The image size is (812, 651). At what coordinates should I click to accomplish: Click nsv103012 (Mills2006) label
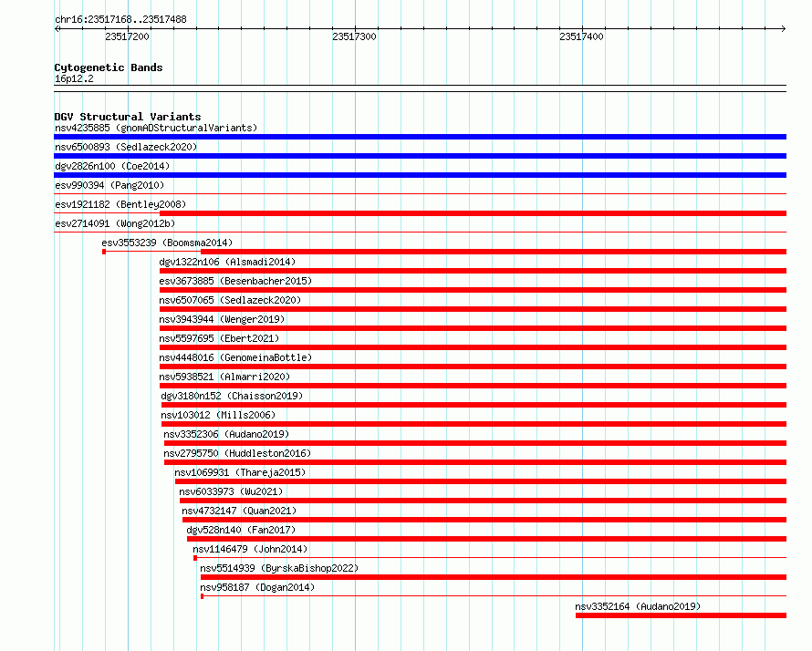(218, 415)
